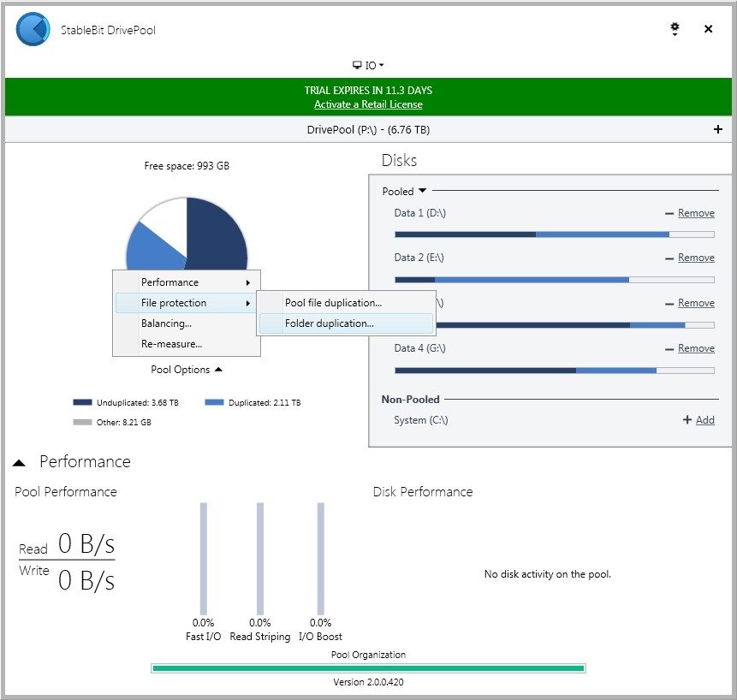Collapse the Pool Options menu

[186, 370]
